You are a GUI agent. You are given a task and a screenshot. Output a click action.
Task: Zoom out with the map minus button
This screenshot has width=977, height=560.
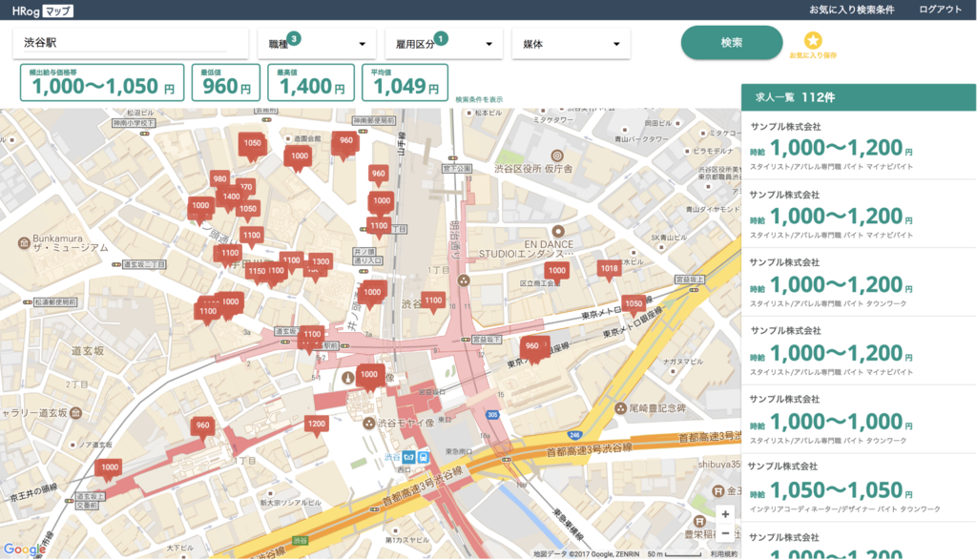[x=725, y=533]
